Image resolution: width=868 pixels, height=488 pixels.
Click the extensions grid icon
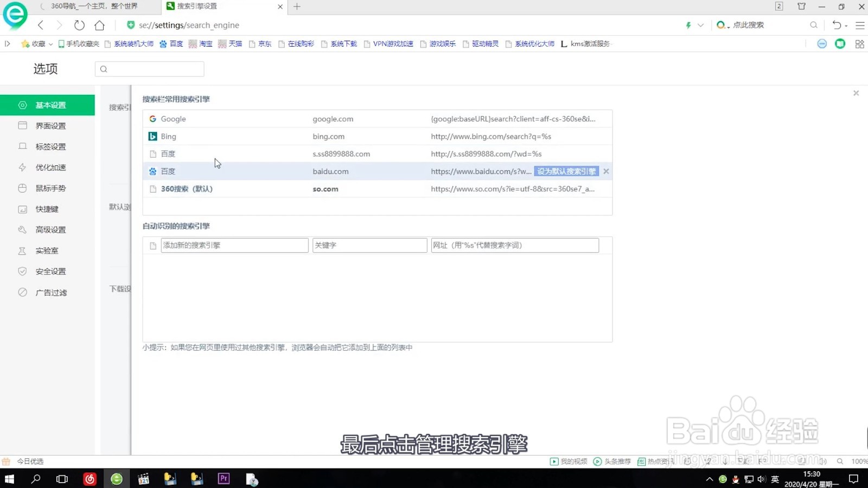860,44
